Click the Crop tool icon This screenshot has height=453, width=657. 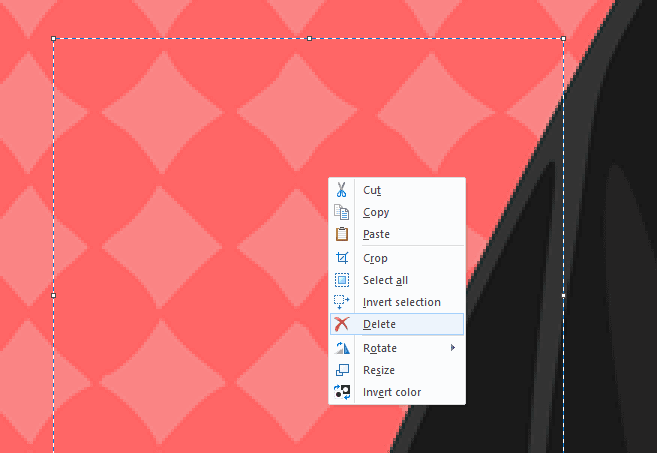coord(342,258)
